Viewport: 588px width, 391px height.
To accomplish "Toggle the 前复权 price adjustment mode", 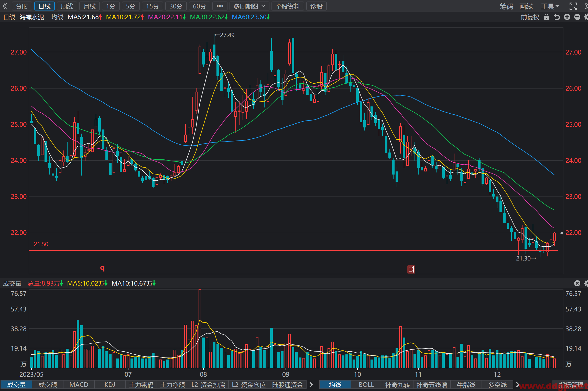I will (x=530, y=17).
